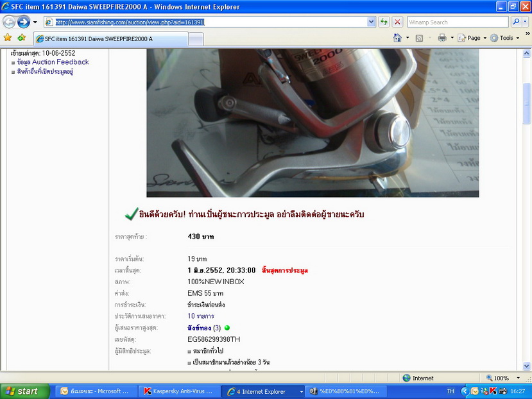532x399 pixels.
Task: Click the TH language indicator
Action: coord(450,391)
